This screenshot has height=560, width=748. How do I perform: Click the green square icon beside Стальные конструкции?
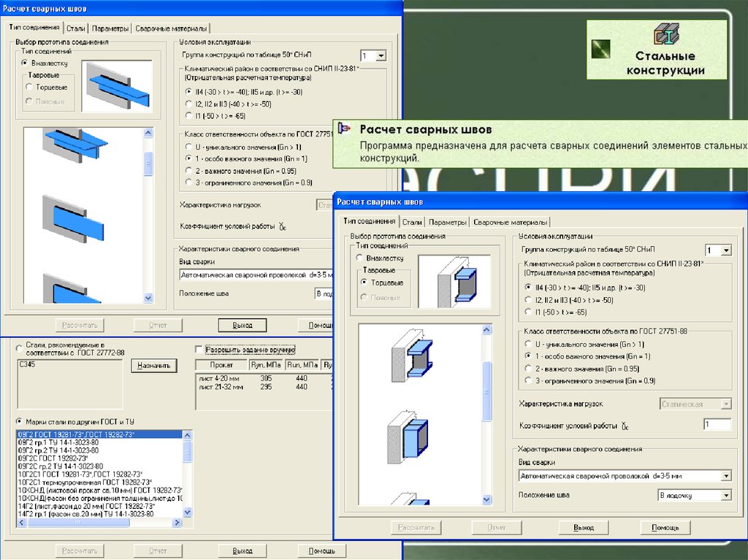click(601, 48)
